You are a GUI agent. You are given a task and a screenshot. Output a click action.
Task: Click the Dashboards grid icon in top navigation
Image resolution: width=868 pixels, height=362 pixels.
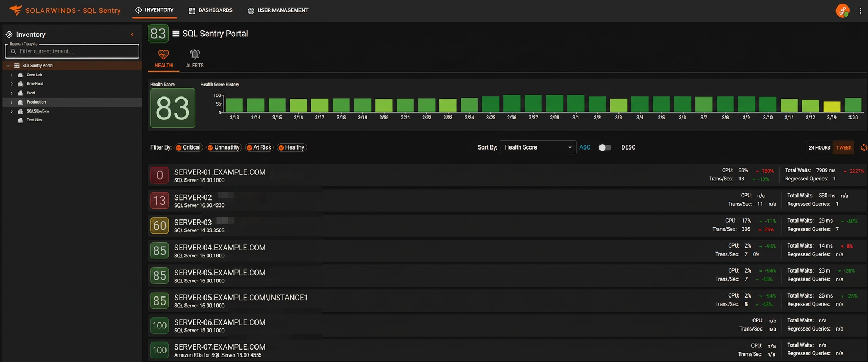tap(192, 10)
